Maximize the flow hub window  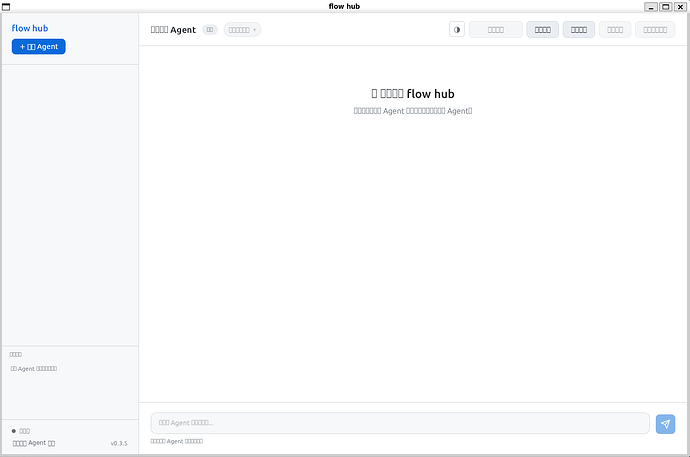tap(666, 6)
